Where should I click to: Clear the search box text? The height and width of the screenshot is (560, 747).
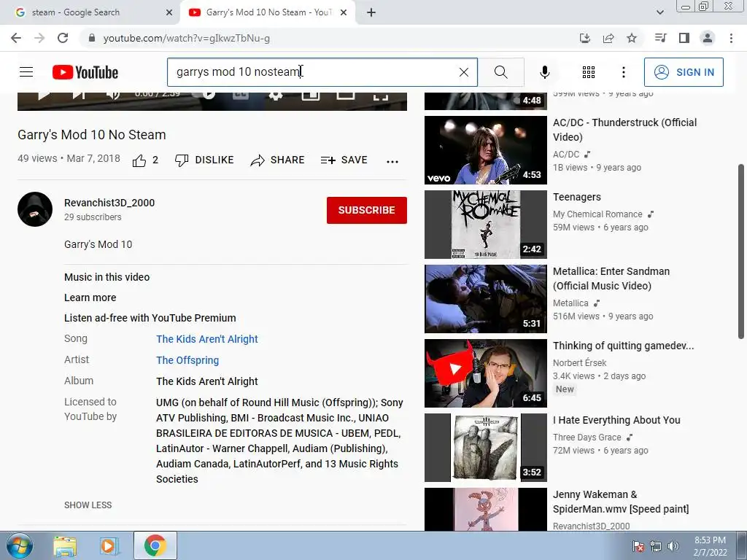click(463, 72)
